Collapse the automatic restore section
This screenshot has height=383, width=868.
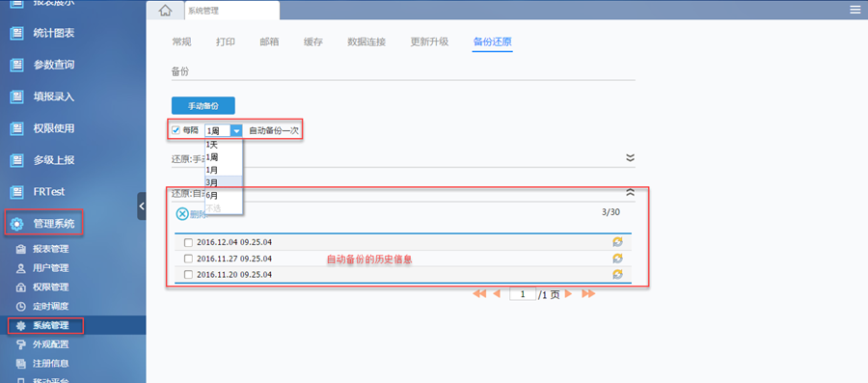(630, 192)
